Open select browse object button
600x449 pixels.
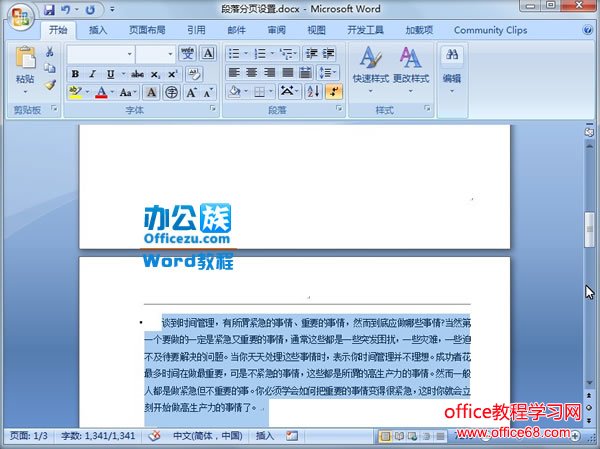tap(589, 408)
